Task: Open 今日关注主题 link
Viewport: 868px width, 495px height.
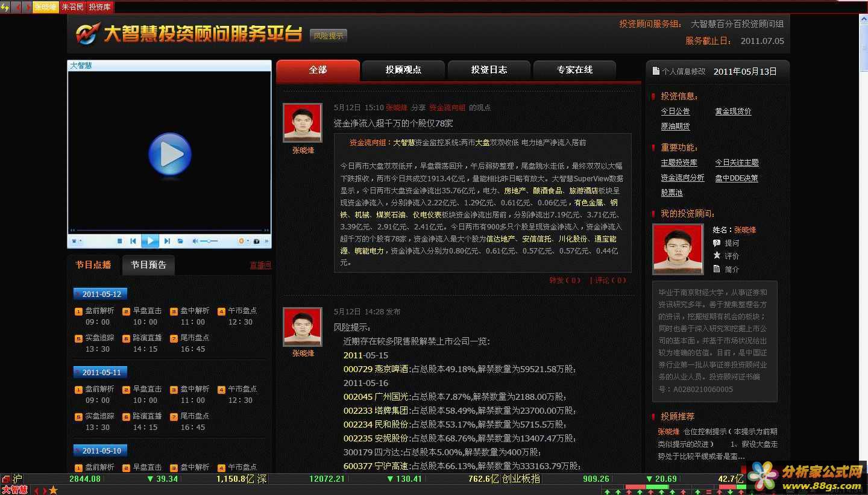Action: click(x=737, y=163)
